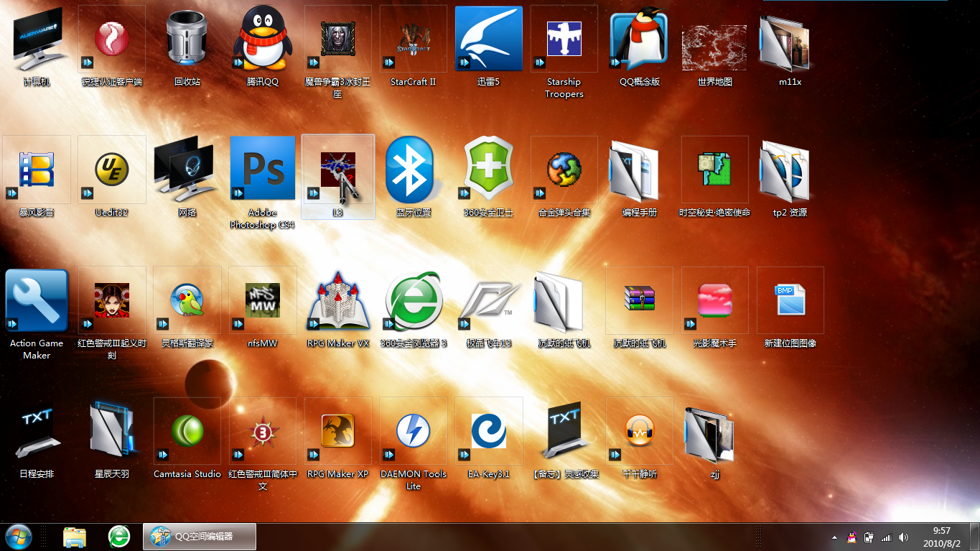Select the DAEMON Tools Lite shortcut
This screenshot has width=980, height=551.
pyautogui.click(x=414, y=431)
